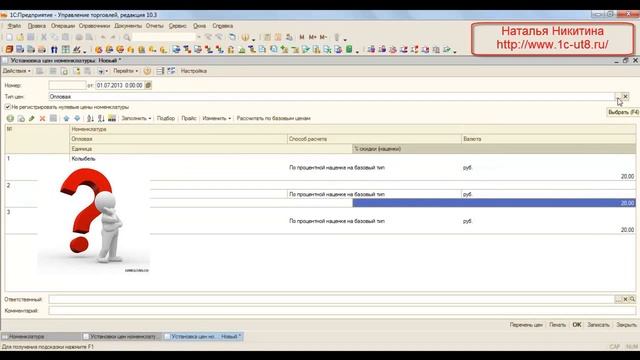Click the sort descending icon

click(x=101, y=118)
